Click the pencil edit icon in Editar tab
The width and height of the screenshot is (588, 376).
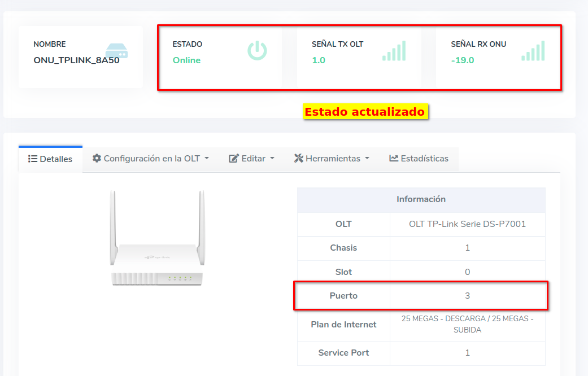[x=233, y=159]
